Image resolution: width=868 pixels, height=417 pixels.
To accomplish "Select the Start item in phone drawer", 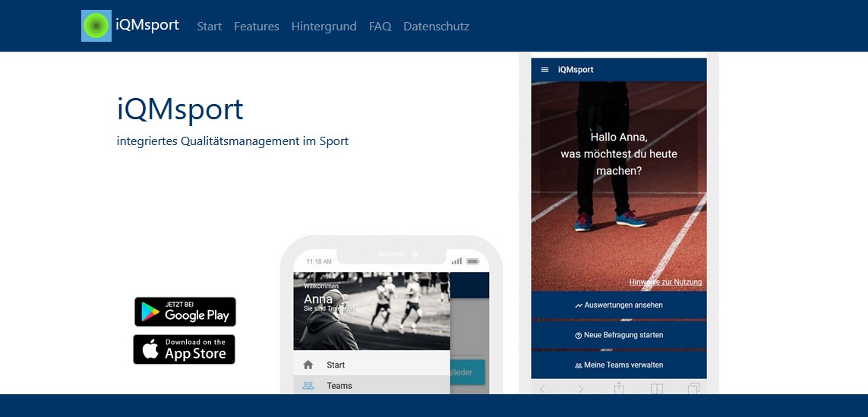I will click(371, 365).
